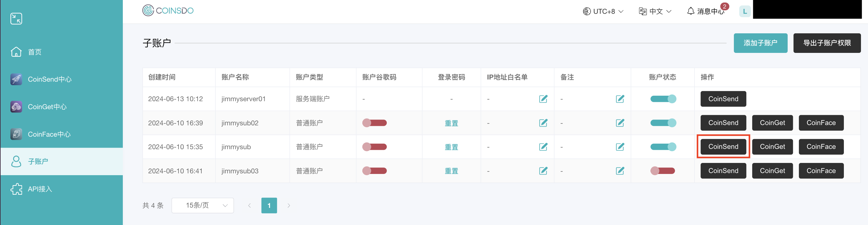The image size is (868, 225).
Task: Click the 添加子账户 button
Action: pos(760,43)
